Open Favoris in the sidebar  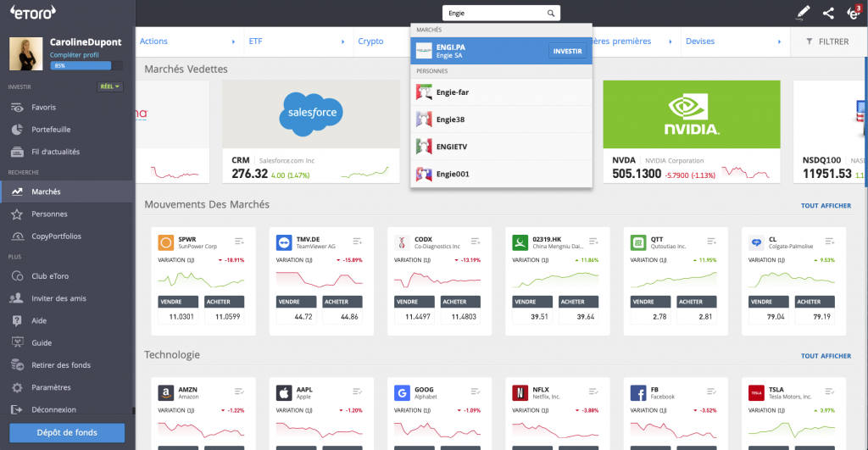tap(67, 108)
